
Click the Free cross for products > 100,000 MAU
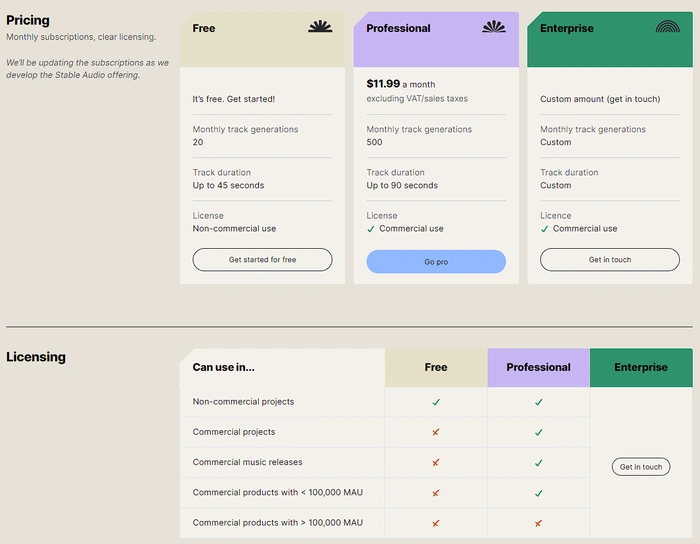pyautogui.click(x=436, y=523)
